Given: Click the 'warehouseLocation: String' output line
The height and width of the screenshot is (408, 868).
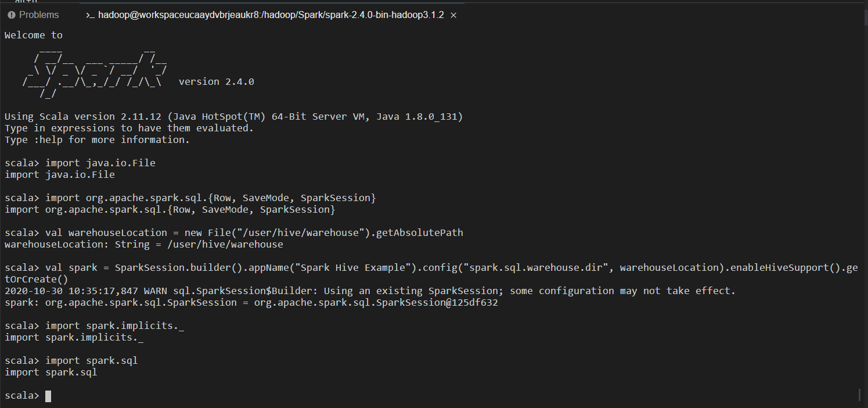Looking at the screenshot, I should (144, 245).
